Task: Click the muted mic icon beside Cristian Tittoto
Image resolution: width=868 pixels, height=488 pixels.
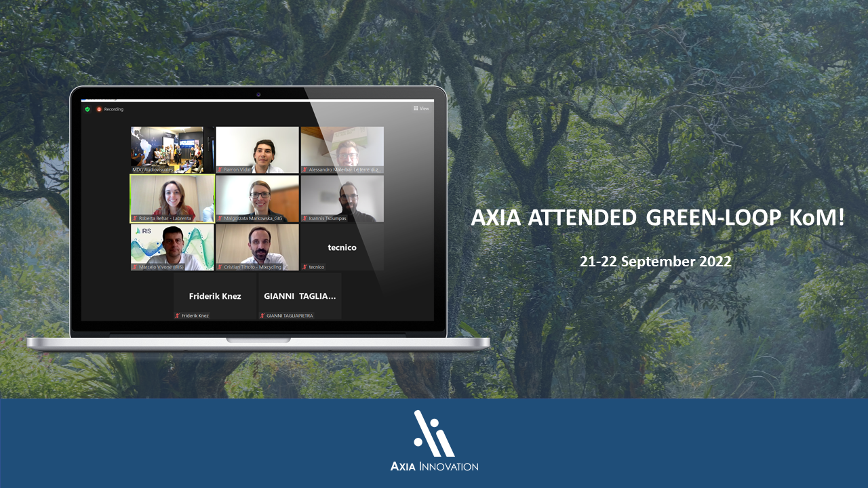Action: [220, 267]
